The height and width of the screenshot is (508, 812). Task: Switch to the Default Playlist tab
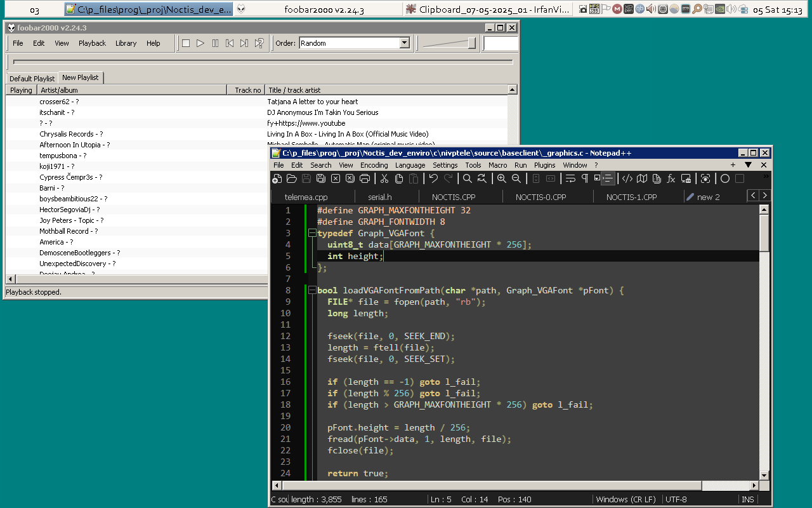[x=32, y=79]
